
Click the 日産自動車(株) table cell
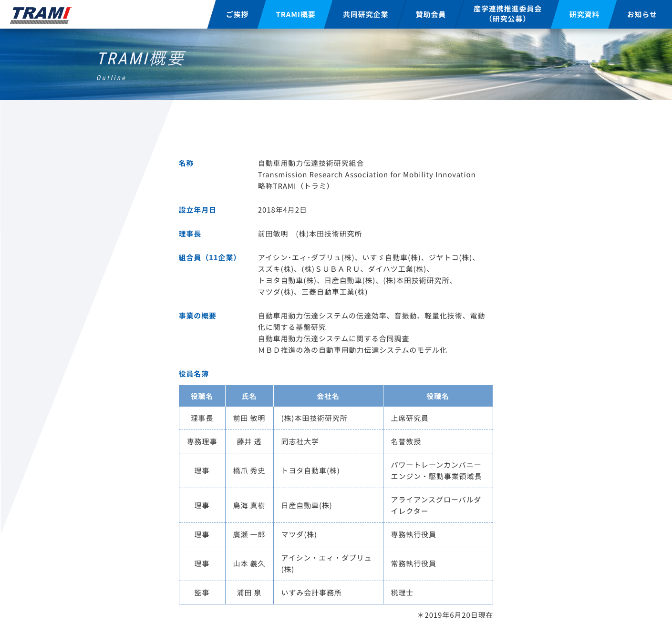pyautogui.click(x=328, y=505)
